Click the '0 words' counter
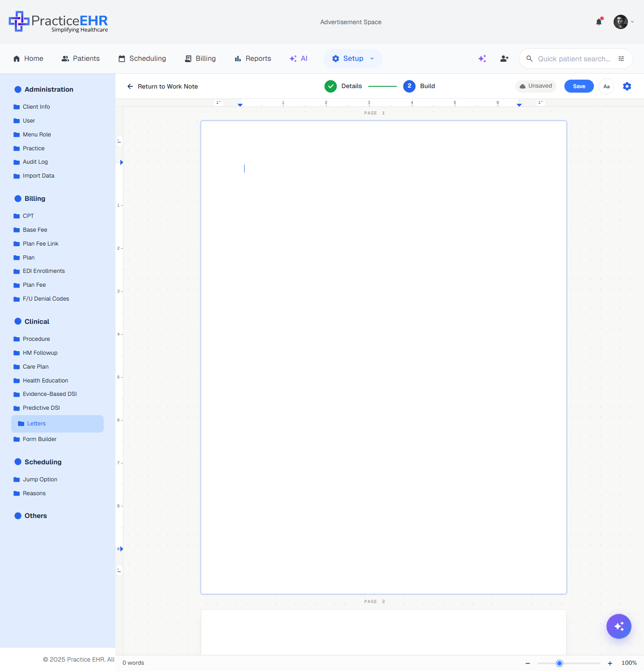This screenshot has width=644, height=671. click(x=133, y=663)
